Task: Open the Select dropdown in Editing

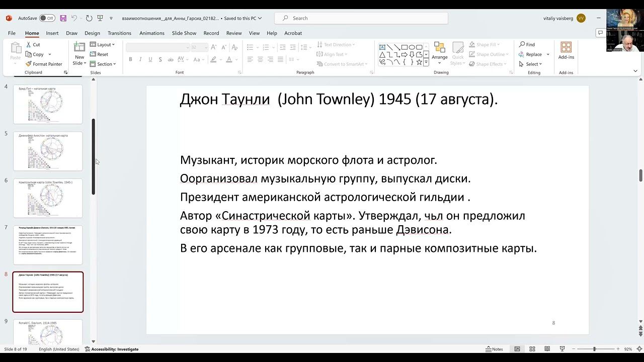Action: point(530,64)
